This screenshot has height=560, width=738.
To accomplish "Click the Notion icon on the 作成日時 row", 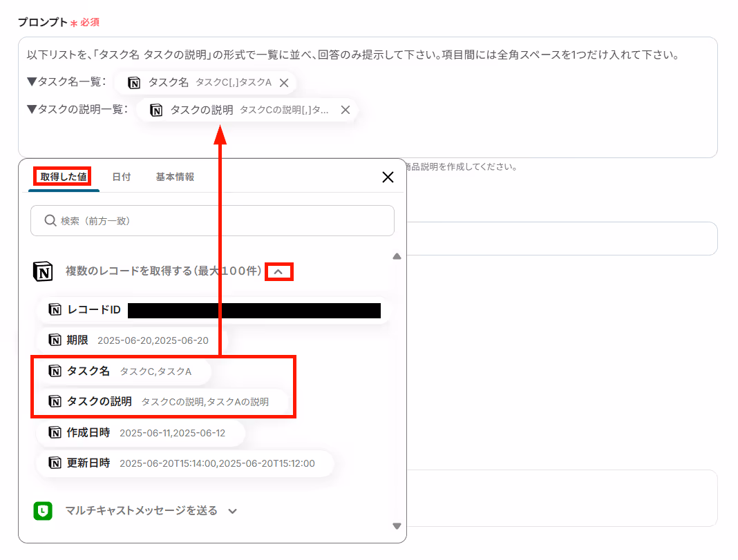I will [55, 432].
